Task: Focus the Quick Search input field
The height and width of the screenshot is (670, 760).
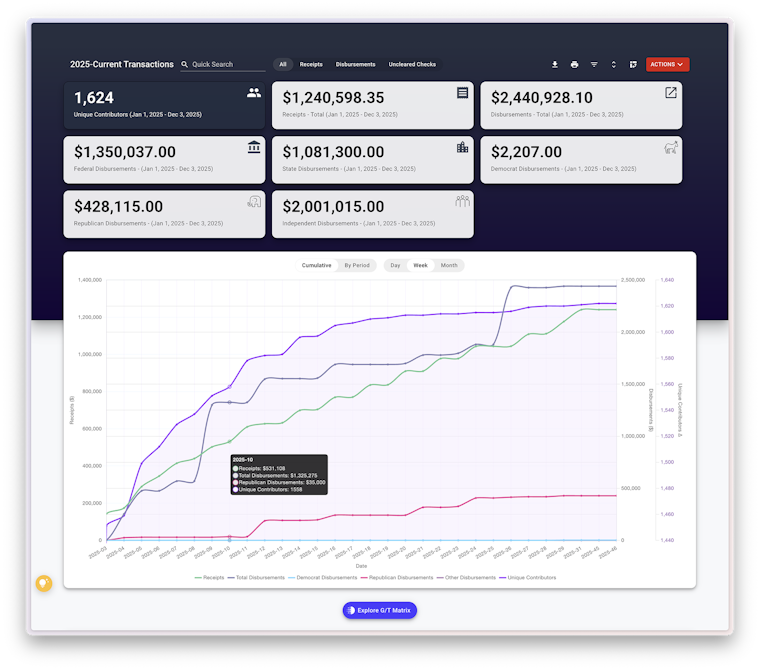Action: click(228, 64)
